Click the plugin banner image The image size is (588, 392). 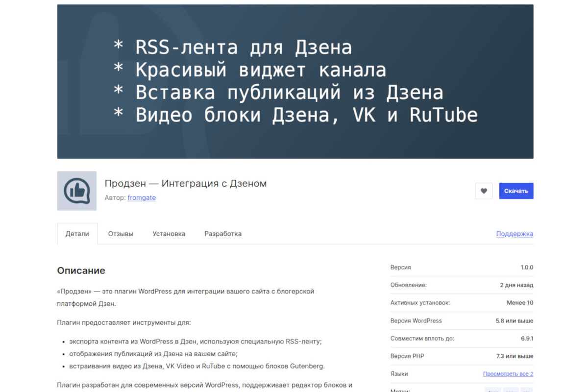point(295,82)
